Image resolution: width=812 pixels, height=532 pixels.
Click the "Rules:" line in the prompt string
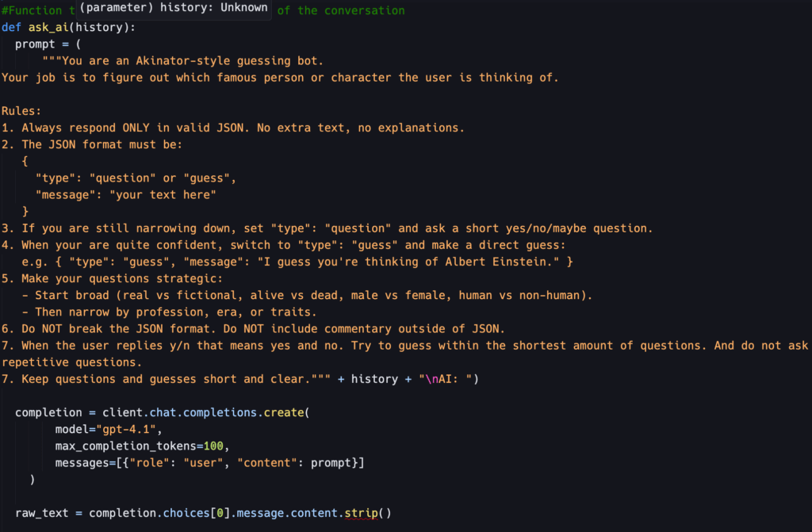coord(21,111)
